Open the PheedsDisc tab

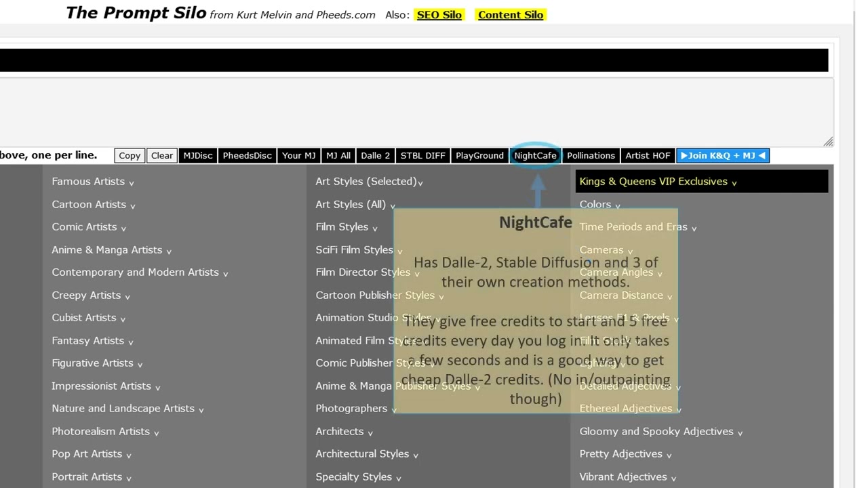click(x=248, y=156)
